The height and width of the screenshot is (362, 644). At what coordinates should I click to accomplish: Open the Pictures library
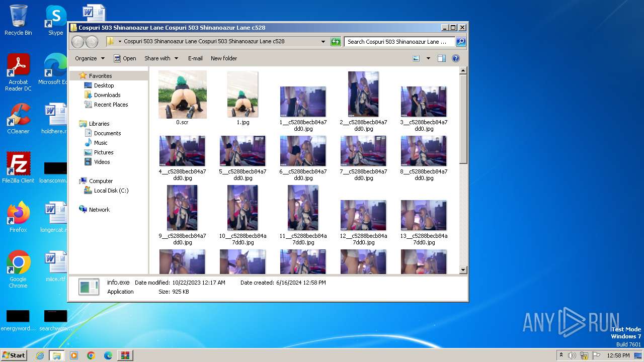click(x=104, y=152)
